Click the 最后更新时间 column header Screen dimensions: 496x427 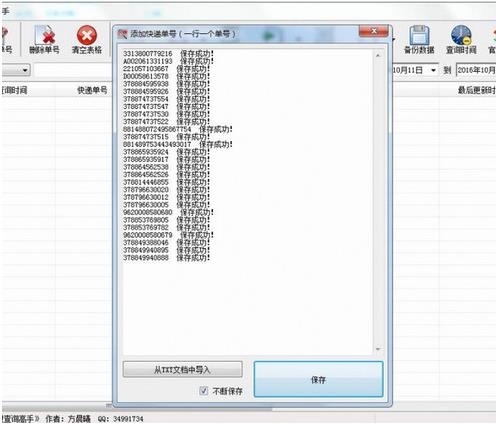477,90
